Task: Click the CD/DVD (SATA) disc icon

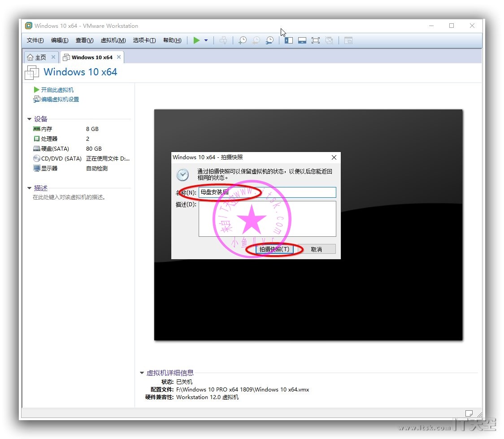Action: coord(37,158)
